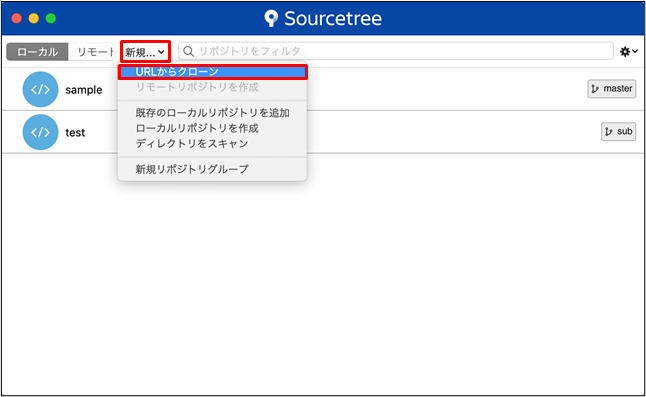Close the Sourcetree window with red button
Screen dimensions: 646x397
pos(16,18)
